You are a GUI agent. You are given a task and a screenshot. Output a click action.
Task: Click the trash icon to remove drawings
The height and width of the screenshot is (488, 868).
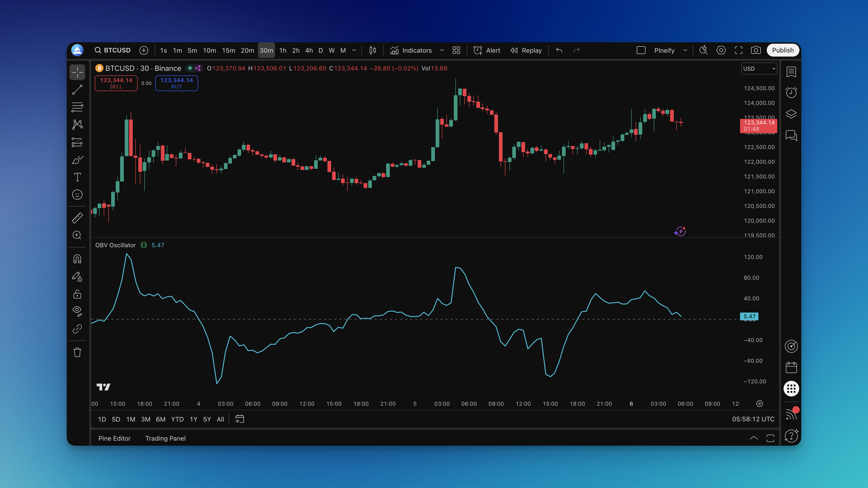(77, 352)
